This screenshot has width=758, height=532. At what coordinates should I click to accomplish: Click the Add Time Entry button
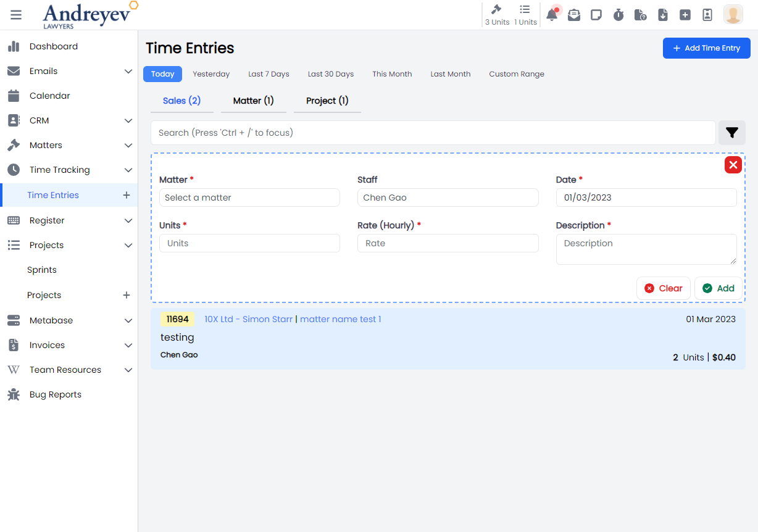pos(706,48)
